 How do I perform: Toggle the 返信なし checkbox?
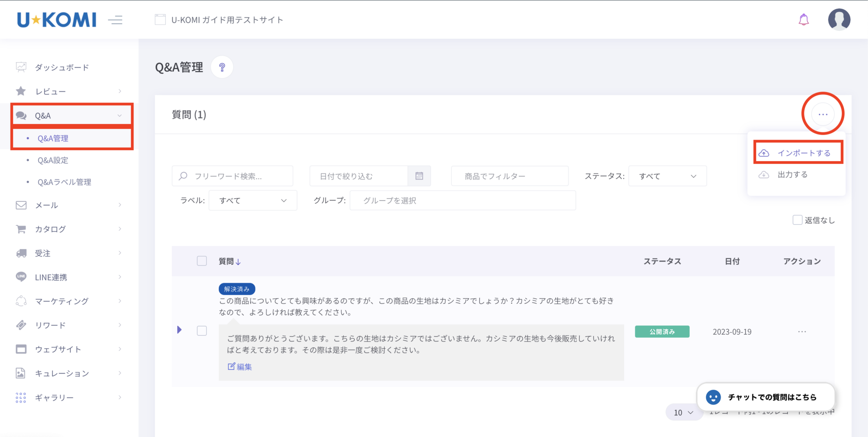click(797, 220)
